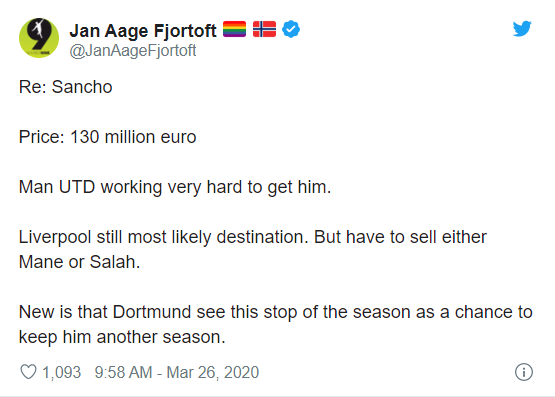Viewport: 555px width, 397px height.
Task: Open the 9:58 AM - Mar 26, 2020 timestamp
Action: pos(177,372)
